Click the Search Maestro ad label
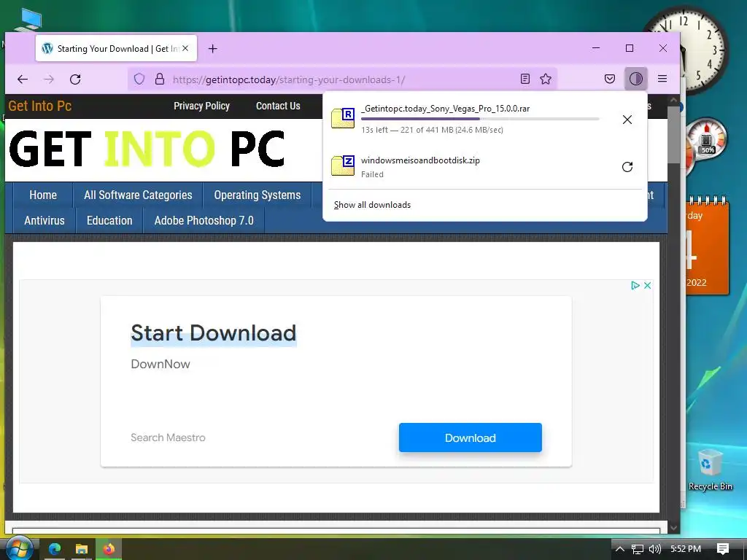The image size is (747, 560). pyautogui.click(x=169, y=437)
